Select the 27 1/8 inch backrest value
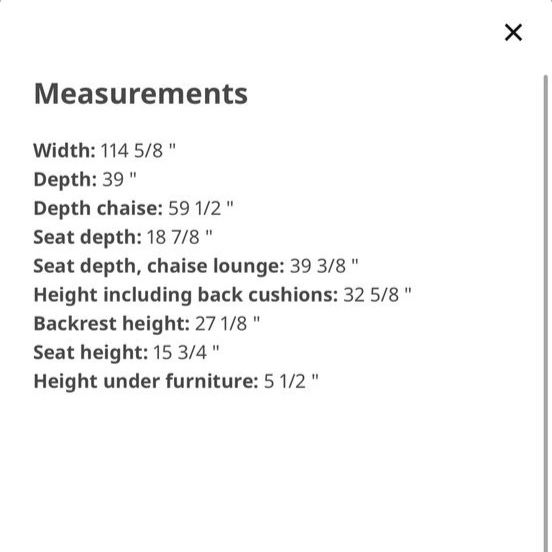Screen dimensions: 552x552 (x=227, y=324)
